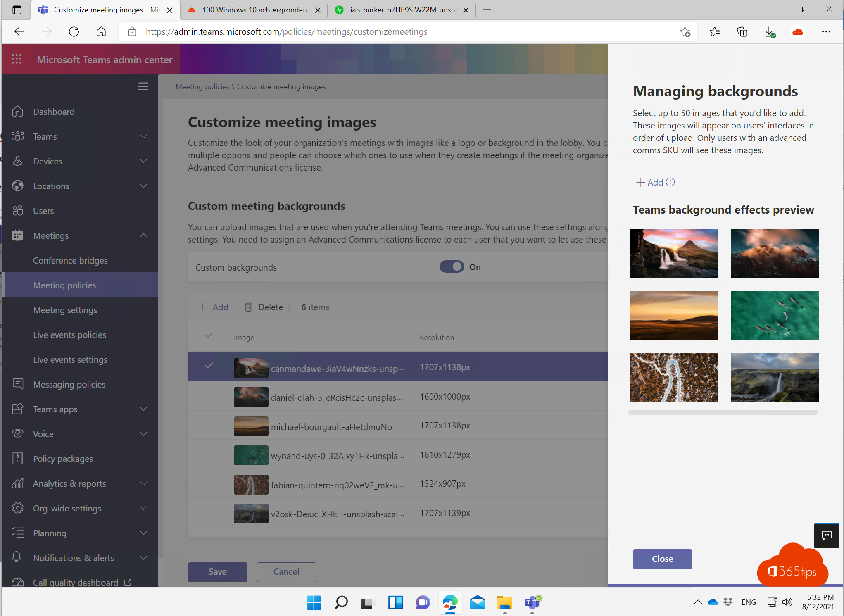Image resolution: width=844 pixels, height=616 pixels.
Task: Click the Devices icon in sidebar
Action: pyautogui.click(x=18, y=161)
